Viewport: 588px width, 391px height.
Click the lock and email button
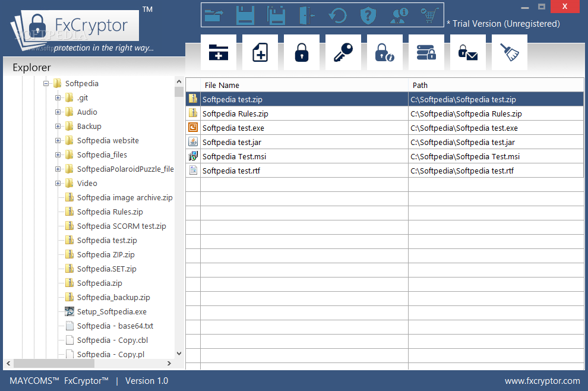pyautogui.click(x=467, y=52)
